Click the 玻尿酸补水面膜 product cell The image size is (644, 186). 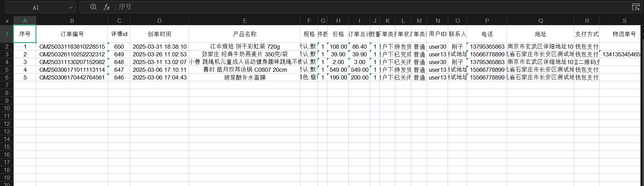(245, 77)
